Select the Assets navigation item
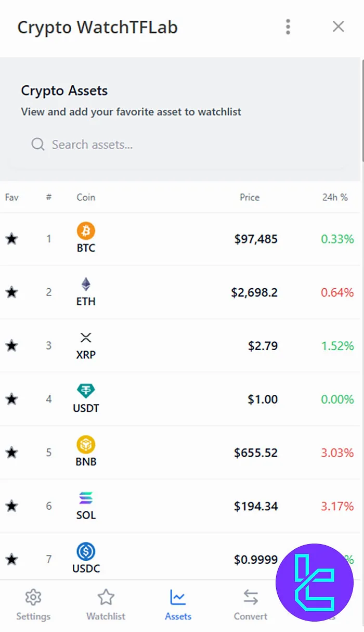 (x=178, y=604)
